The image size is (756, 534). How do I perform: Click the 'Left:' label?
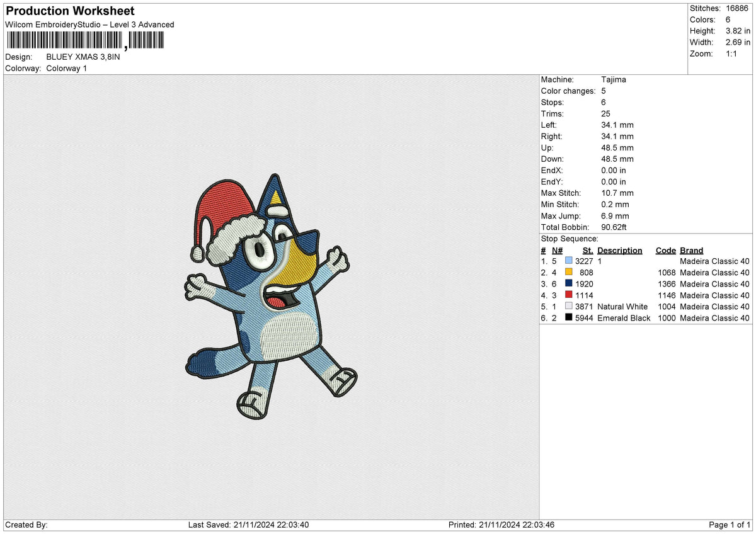coord(549,125)
